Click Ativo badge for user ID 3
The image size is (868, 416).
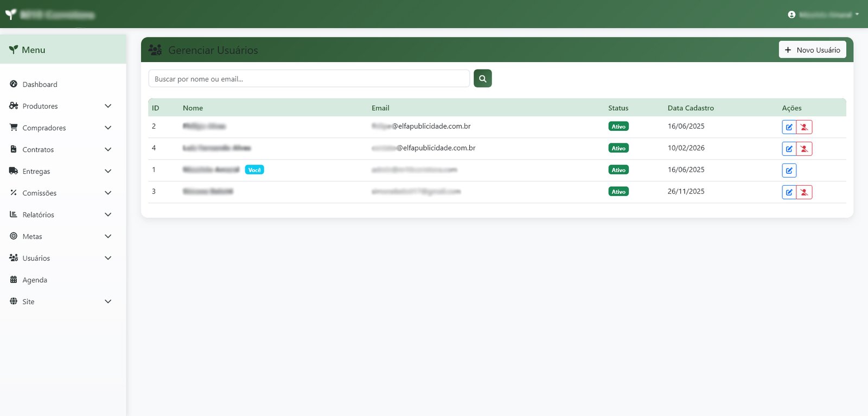point(618,192)
